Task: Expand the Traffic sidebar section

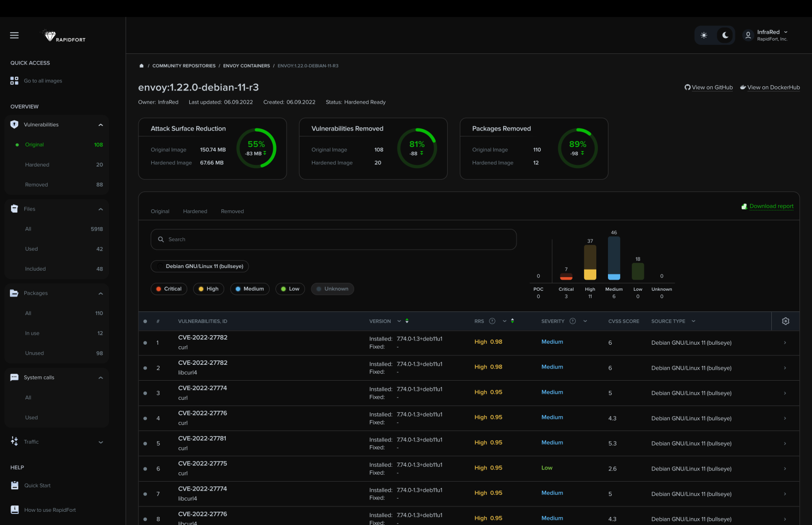Action: point(100,443)
